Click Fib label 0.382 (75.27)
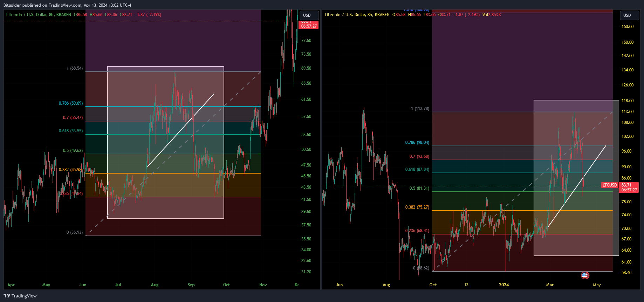The image size is (644, 302). [x=417, y=207]
